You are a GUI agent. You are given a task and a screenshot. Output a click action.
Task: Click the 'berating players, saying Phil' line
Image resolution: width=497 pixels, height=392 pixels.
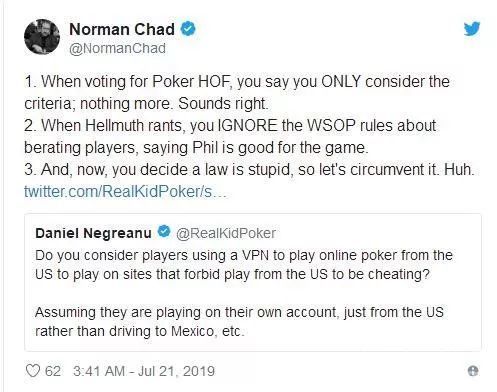196,148
